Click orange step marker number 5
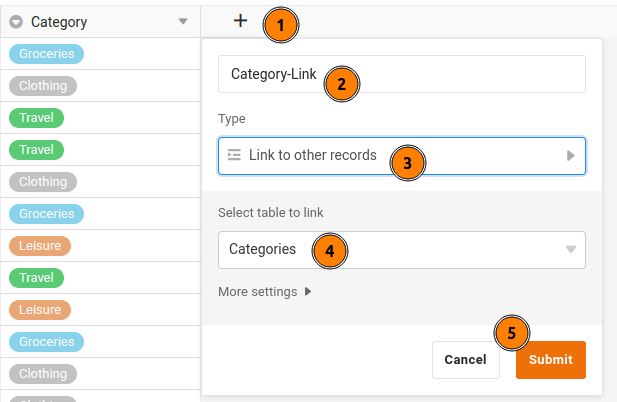617x402 pixels. click(512, 333)
